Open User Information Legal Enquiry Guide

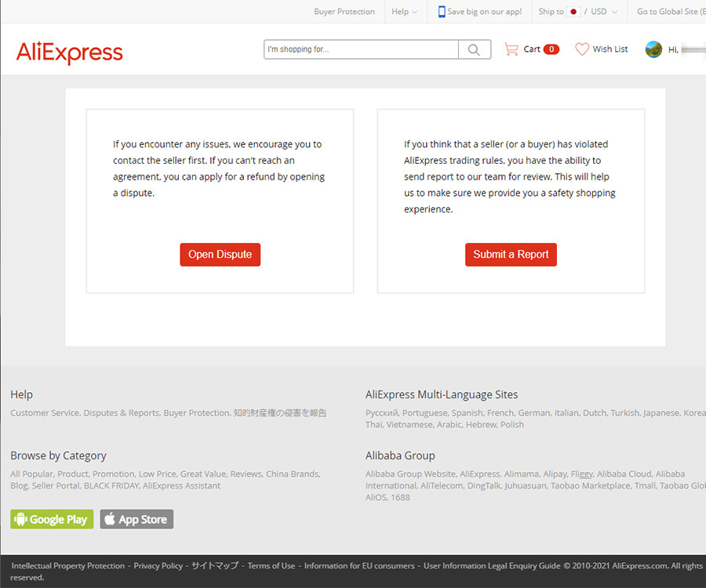(492, 566)
